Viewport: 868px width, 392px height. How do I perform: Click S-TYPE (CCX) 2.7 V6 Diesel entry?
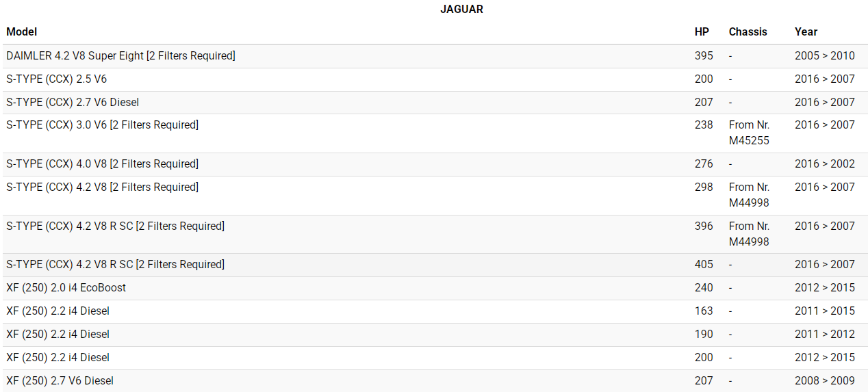73,103
